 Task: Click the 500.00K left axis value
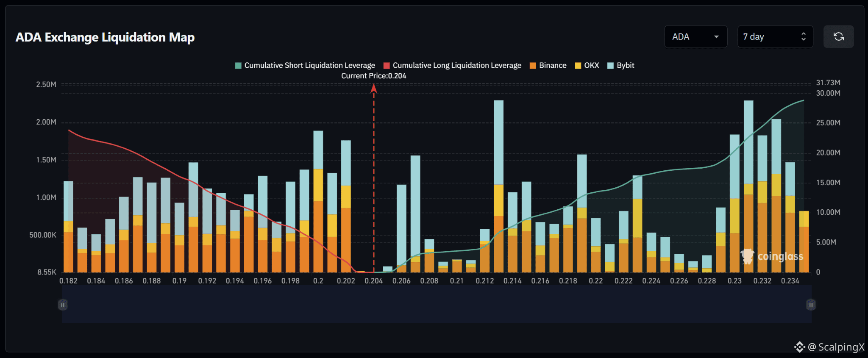point(43,235)
